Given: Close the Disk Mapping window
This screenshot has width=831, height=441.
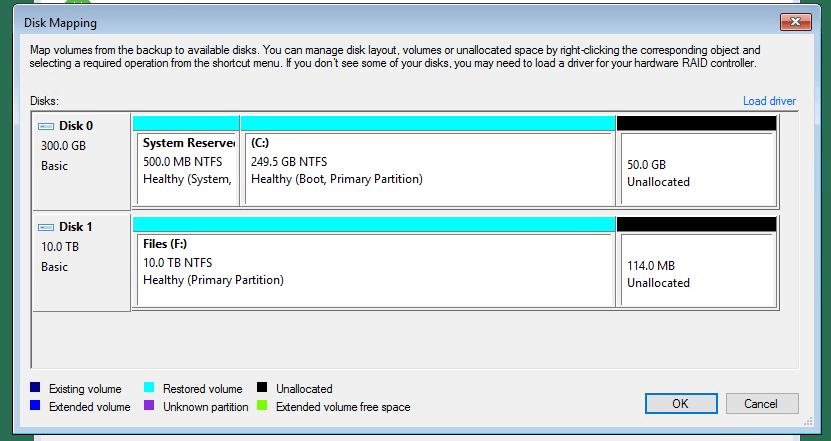Looking at the screenshot, I should click(x=795, y=22).
